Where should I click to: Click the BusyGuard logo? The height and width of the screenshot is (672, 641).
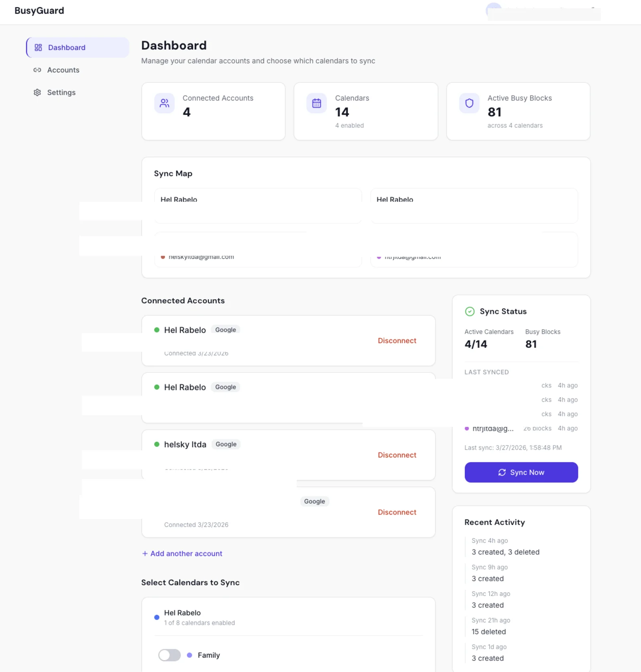pyautogui.click(x=39, y=10)
